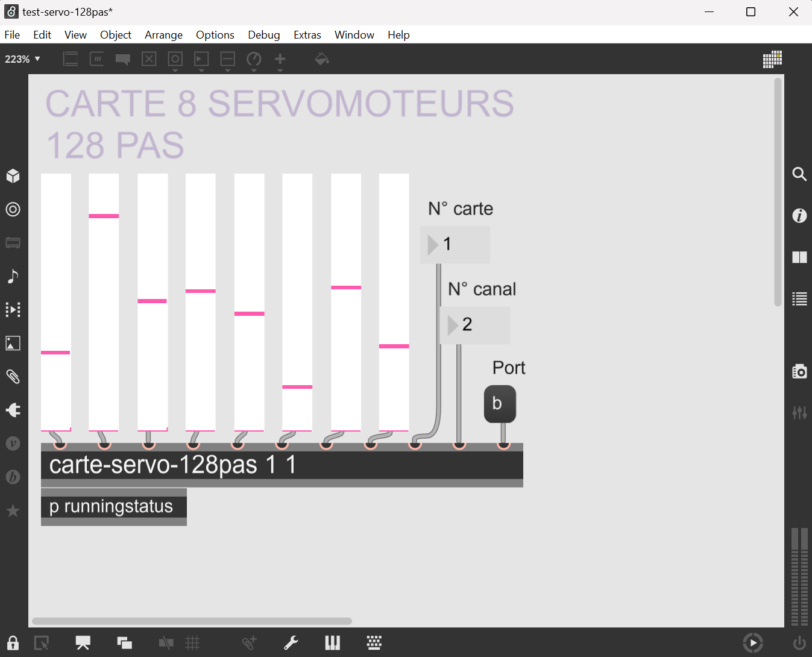The image size is (812, 657).
Task: Add a comment box from the toolbar
Action: (123, 59)
